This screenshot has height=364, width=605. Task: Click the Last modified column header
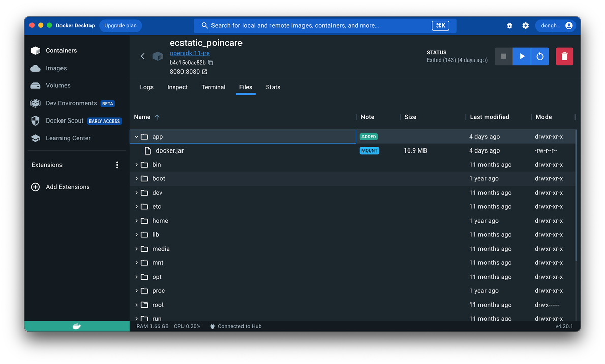(490, 117)
